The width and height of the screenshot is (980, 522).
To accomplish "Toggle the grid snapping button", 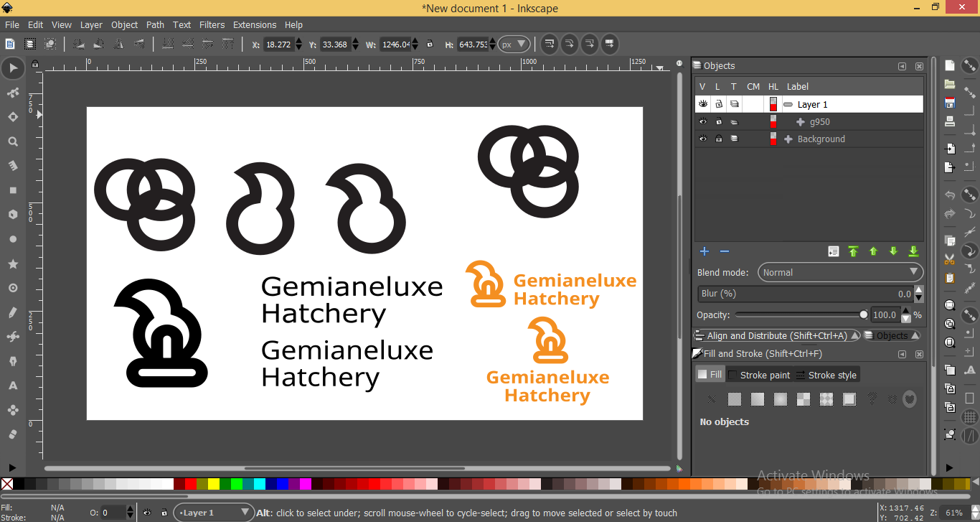I will (970, 416).
